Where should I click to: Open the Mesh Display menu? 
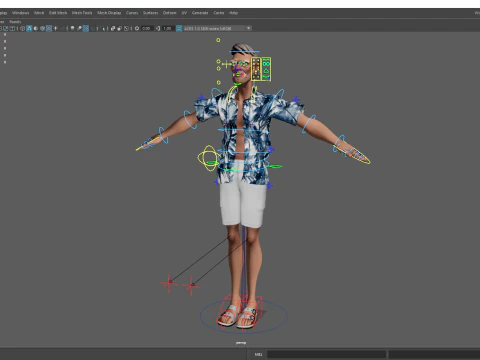click(x=109, y=13)
